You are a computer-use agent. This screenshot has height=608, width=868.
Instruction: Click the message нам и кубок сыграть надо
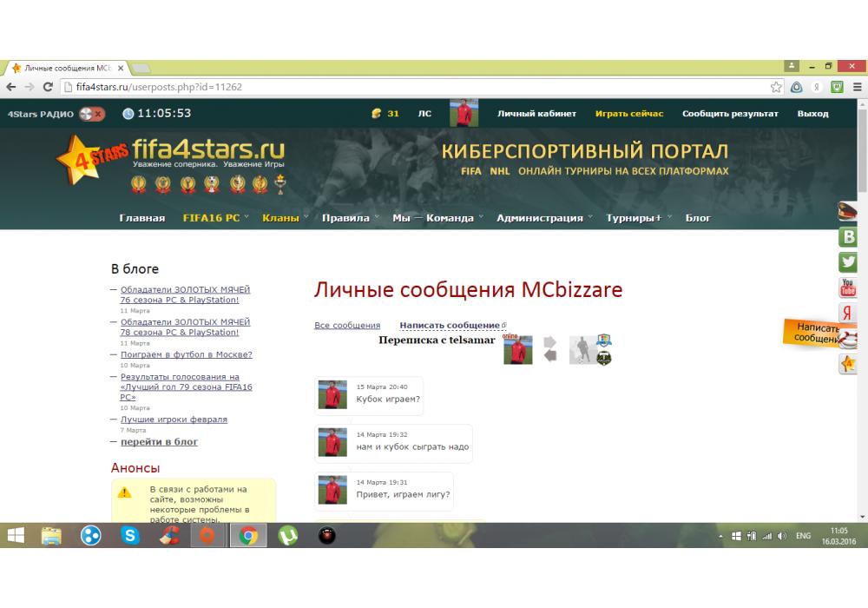click(393, 444)
